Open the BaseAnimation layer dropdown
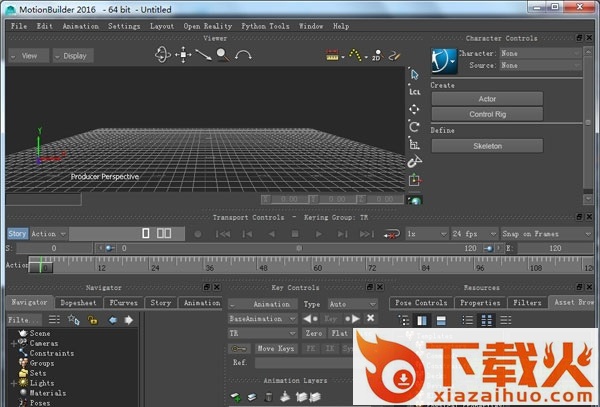This screenshot has height=407, width=600. click(262, 319)
